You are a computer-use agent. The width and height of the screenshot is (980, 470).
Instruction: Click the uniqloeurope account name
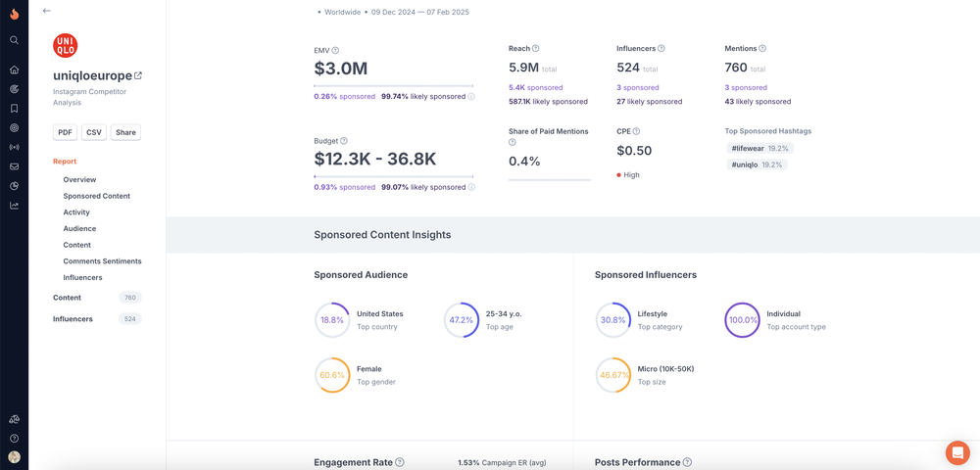[x=92, y=75]
